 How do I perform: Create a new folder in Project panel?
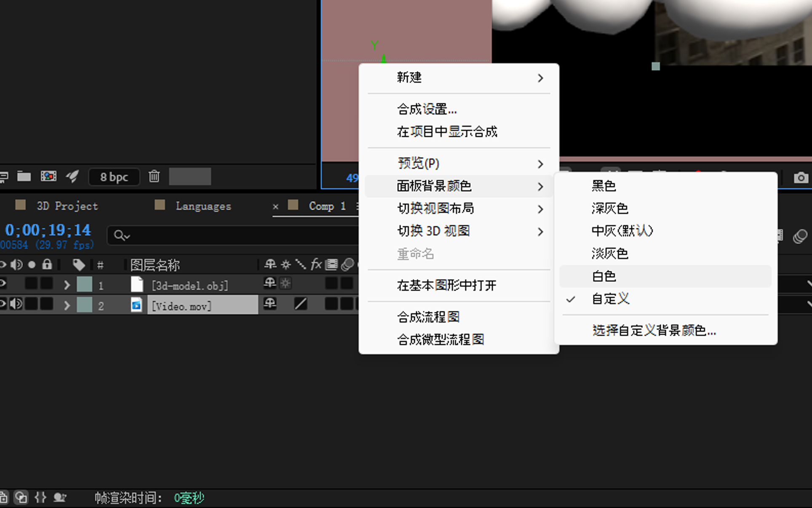tap(24, 176)
